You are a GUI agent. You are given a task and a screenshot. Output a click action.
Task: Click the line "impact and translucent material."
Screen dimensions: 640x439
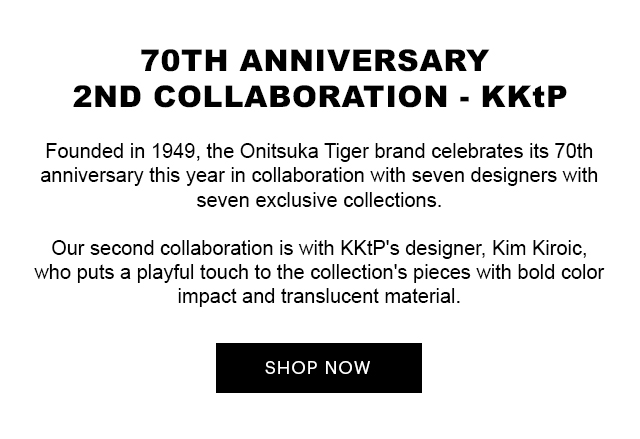tap(319, 296)
